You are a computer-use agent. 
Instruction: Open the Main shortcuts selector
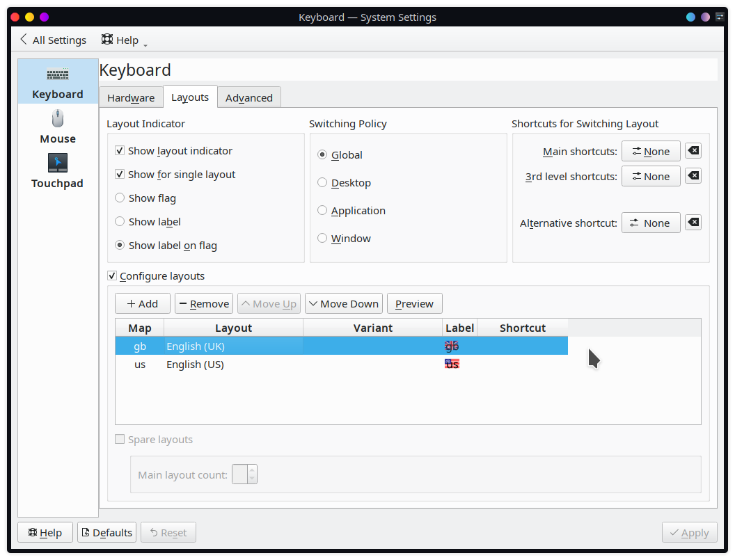[x=651, y=150]
